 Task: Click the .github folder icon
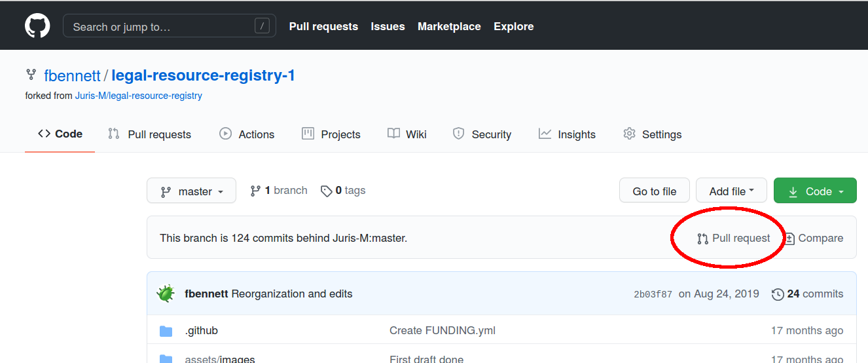pyautogui.click(x=166, y=331)
